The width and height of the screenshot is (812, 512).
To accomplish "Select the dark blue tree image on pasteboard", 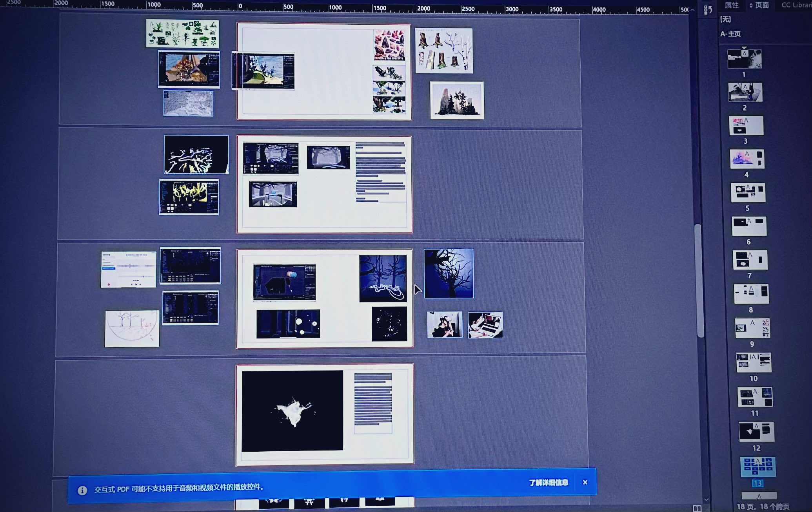I will [x=449, y=273].
